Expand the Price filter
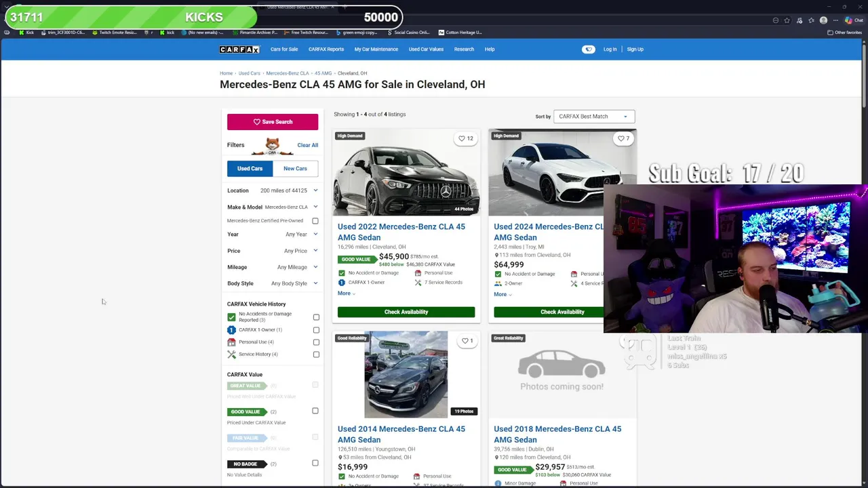 point(273,251)
